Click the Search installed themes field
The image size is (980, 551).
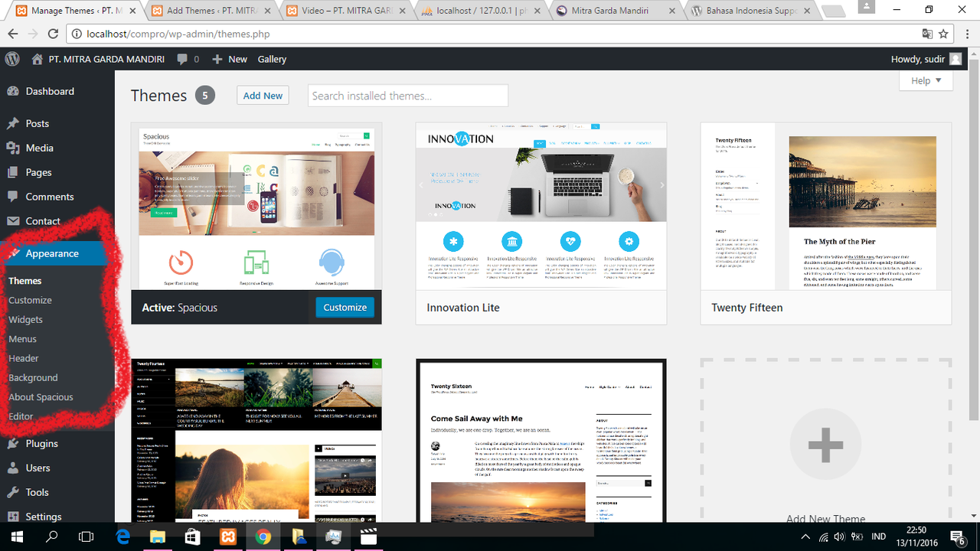pos(408,96)
